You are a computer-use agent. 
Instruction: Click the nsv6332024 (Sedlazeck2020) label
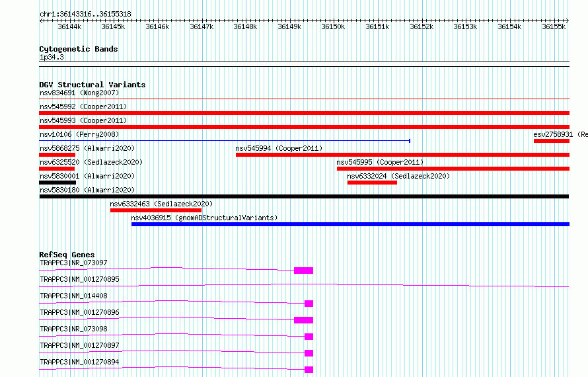(x=398, y=176)
